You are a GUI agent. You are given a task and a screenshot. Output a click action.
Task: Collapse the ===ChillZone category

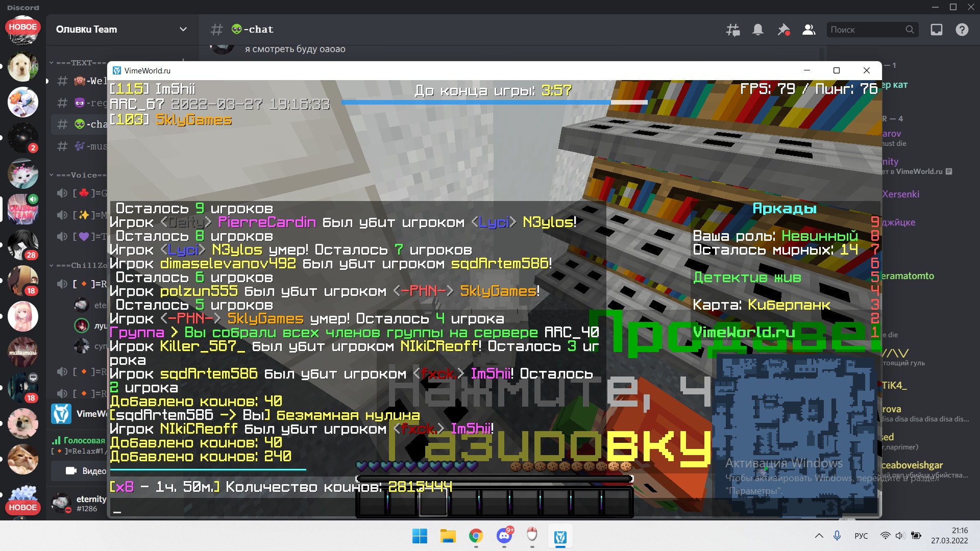click(x=77, y=265)
